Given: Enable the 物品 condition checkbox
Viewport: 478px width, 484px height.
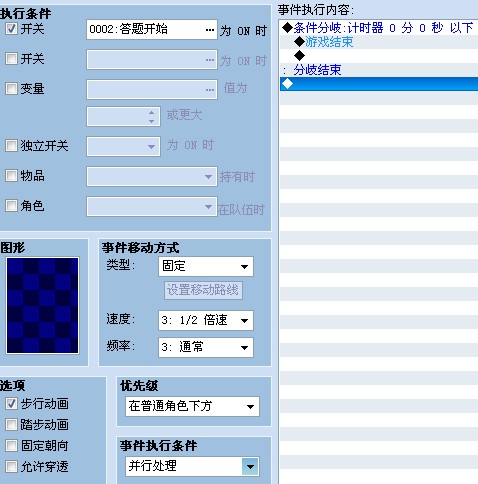Looking at the screenshot, I should (11, 175).
